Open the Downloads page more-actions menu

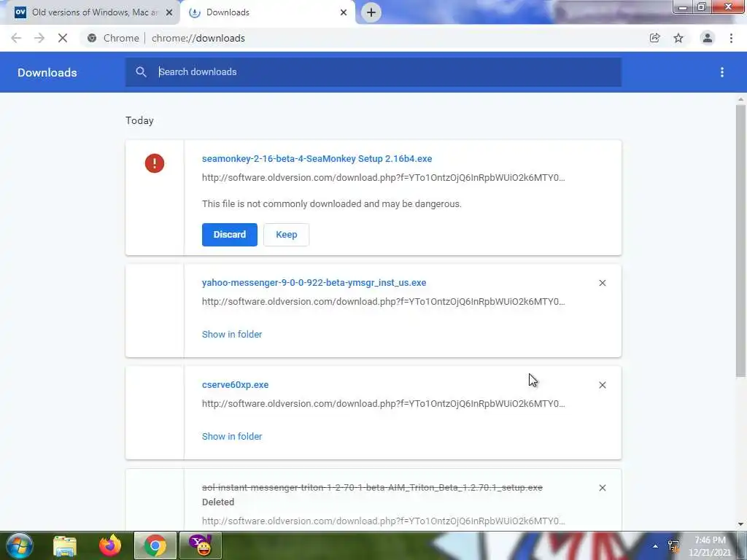(722, 72)
